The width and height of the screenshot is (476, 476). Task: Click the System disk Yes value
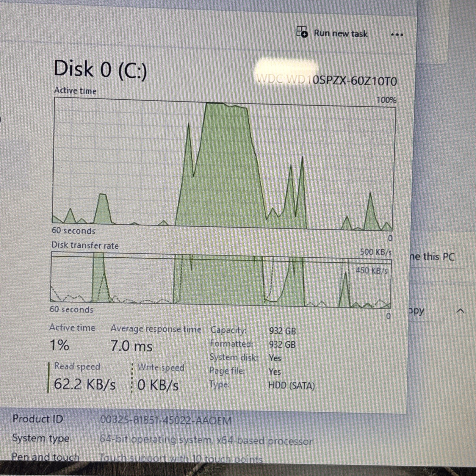[x=275, y=358]
